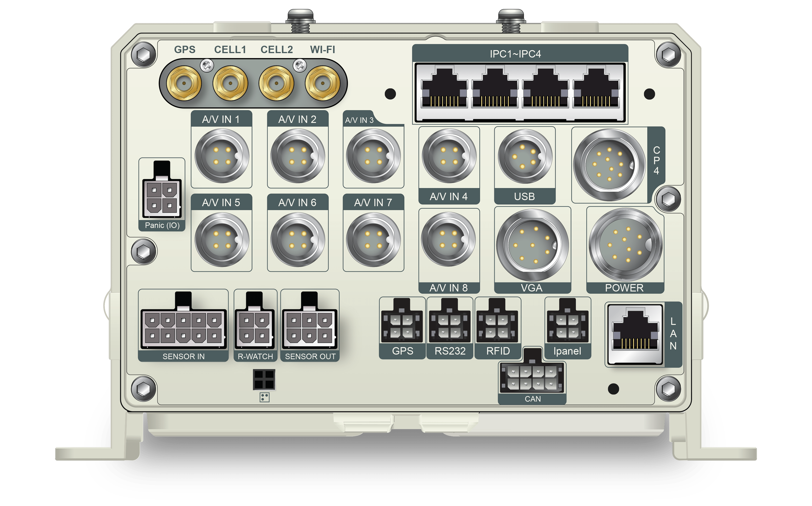The image size is (812, 506).
Task: Click the R-WATCH label text
Action: tap(255, 356)
